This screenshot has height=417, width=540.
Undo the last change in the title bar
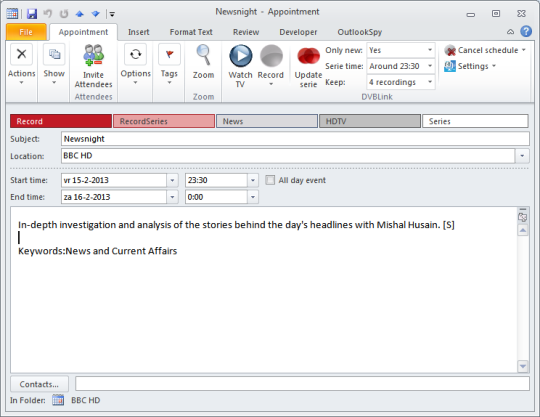point(48,14)
